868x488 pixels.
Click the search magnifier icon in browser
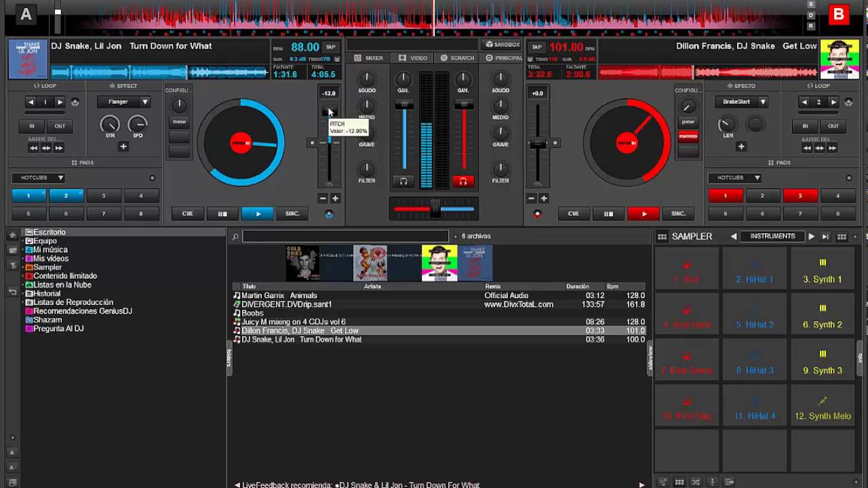(235, 237)
